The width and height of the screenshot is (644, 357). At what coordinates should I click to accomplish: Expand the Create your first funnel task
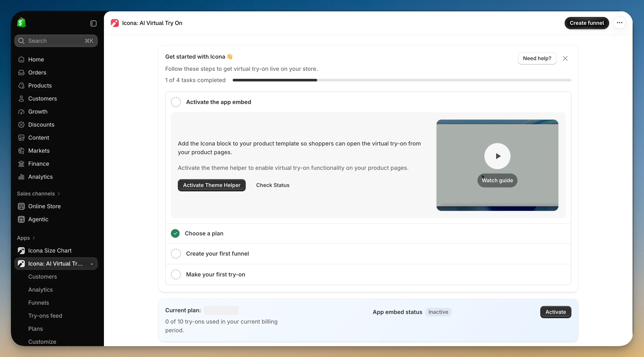368,254
